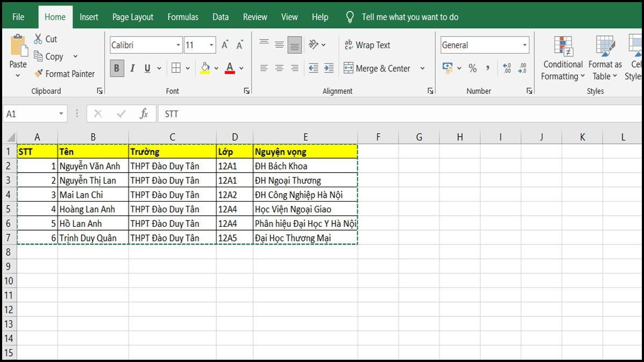The width and height of the screenshot is (644, 362).
Task: Open Conditional Formatting menu
Action: pyautogui.click(x=562, y=59)
